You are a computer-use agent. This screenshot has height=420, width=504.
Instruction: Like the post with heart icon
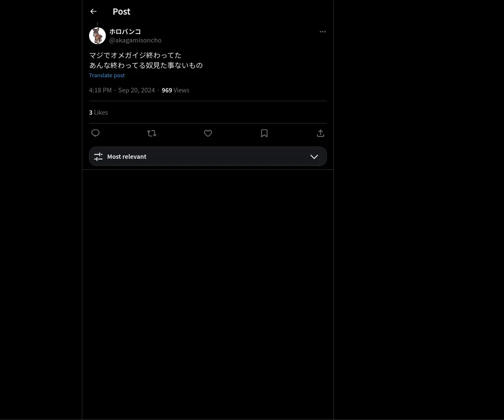click(208, 133)
